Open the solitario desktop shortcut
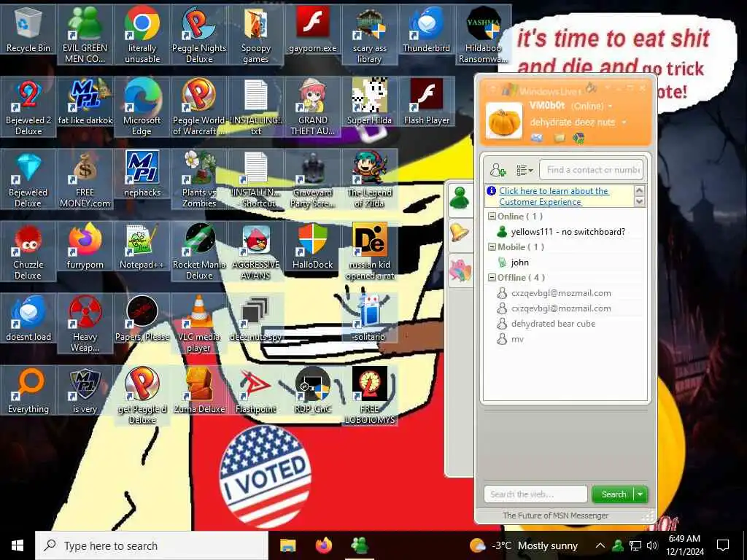Image resolution: width=747 pixels, height=560 pixels. tap(369, 319)
